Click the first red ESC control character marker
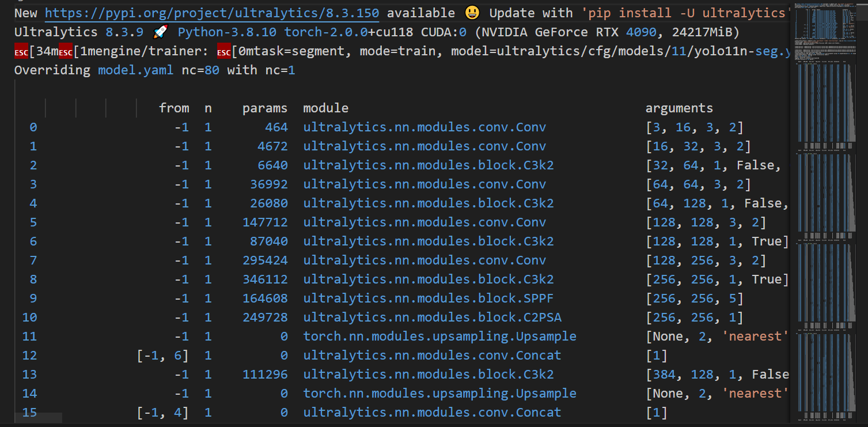The width and height of the screenshot is (868, 427). [21, 51]
